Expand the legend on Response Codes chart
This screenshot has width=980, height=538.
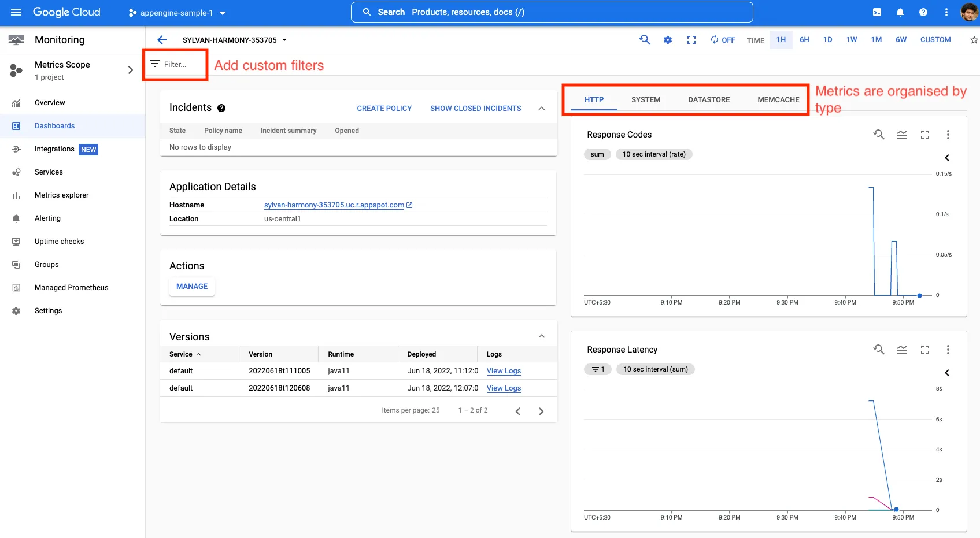coord(947,157)
